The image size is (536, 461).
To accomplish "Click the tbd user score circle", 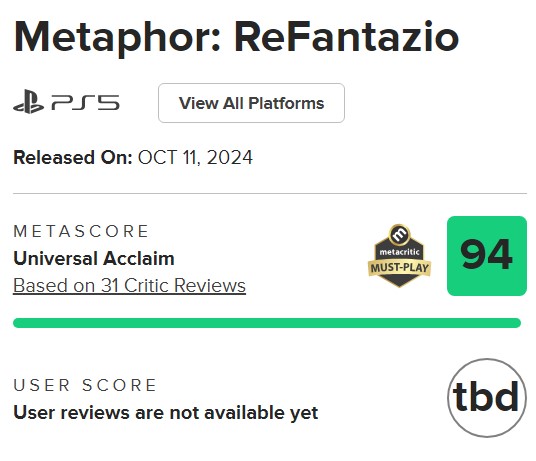I will 487,397.
